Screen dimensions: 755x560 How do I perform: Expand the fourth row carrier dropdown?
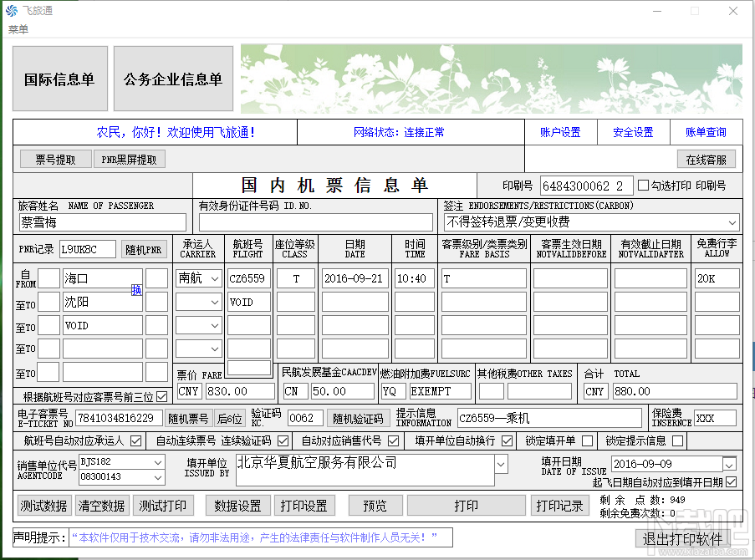[215, 349]
